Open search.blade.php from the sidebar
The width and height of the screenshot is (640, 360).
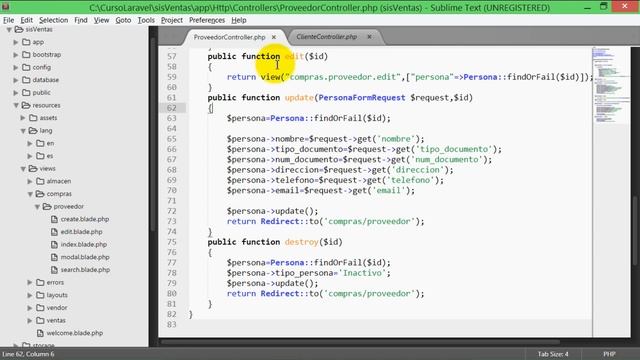(85, 270)
